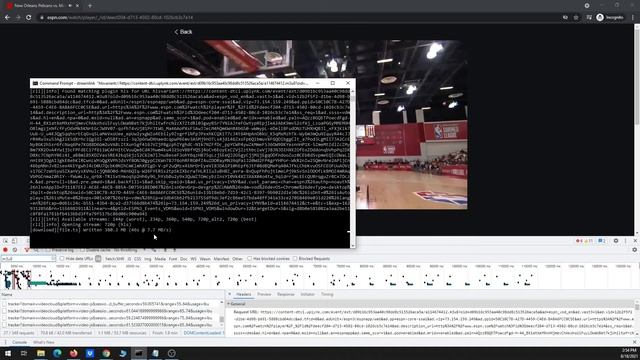Enable the Disable cache checkbox
The image size is (640, 360).
[82, 250]
